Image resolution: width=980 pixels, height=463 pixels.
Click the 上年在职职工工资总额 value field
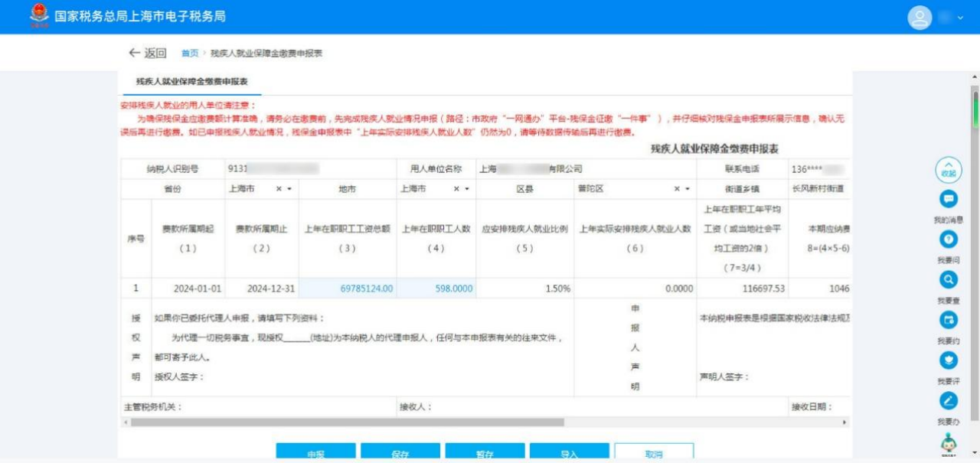[x=348, y=289]
